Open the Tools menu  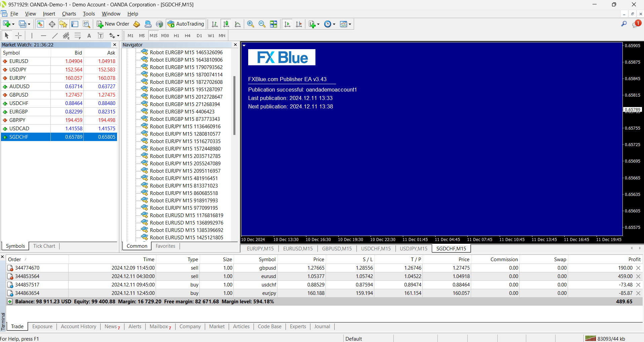(89, 14)
